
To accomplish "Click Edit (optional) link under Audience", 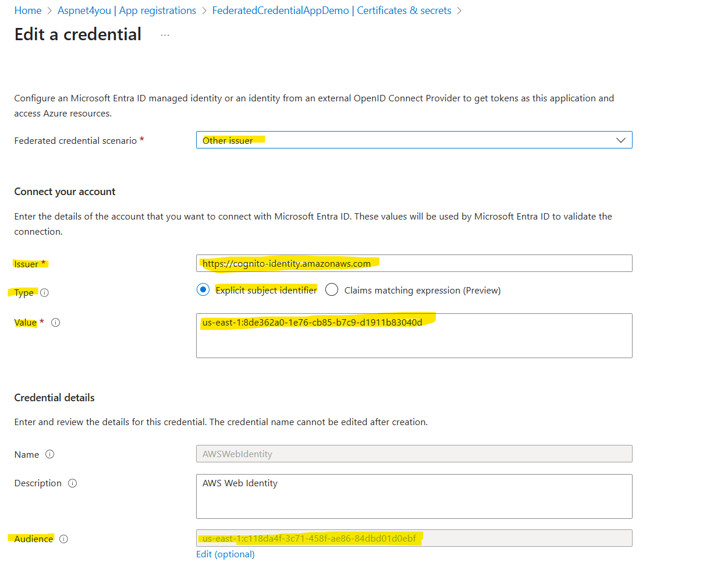I will (x=225, y=554).
